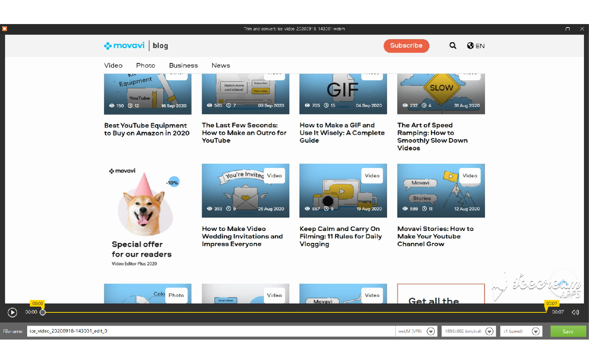Viewport: 589px width, 364px height.
Task: Open The Art of Speed Ramping article
Action: coord(433,137)
